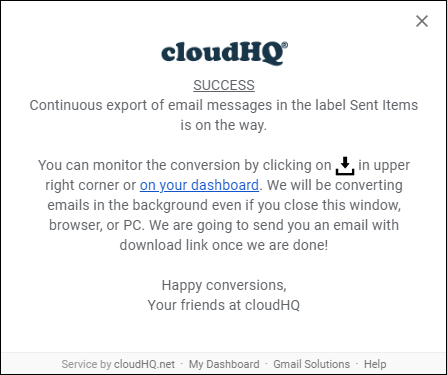Image resolution: width=447 pixels, height=375 pixels.
Task: Click 'Your friends at cloudHQ' text
Action: click(224, 305)
